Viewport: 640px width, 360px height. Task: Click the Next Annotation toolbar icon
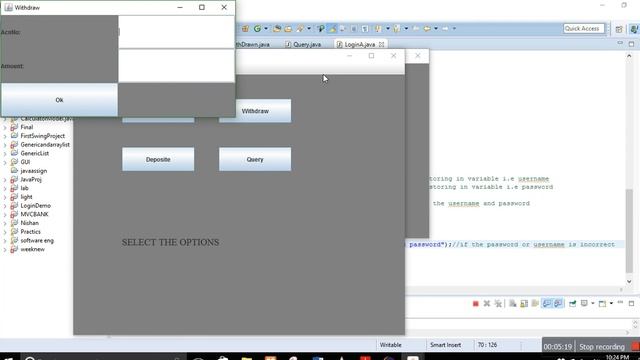pyautogui.click(x=378, y=29)
